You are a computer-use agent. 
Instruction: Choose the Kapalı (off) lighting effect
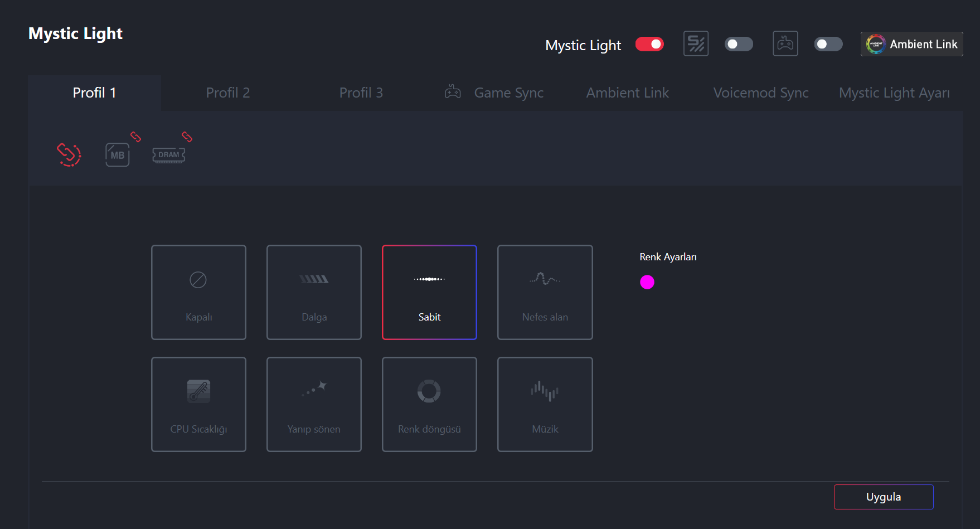click(198, 292)
